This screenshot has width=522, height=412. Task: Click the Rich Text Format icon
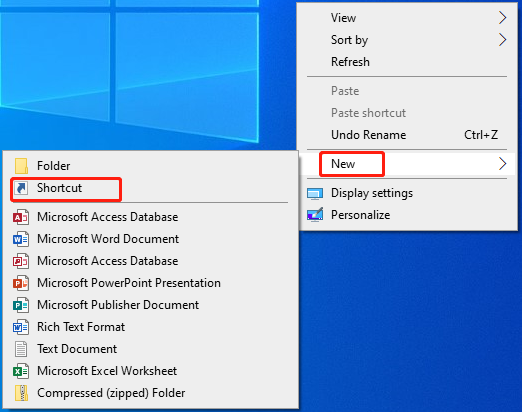pos(21,327)
